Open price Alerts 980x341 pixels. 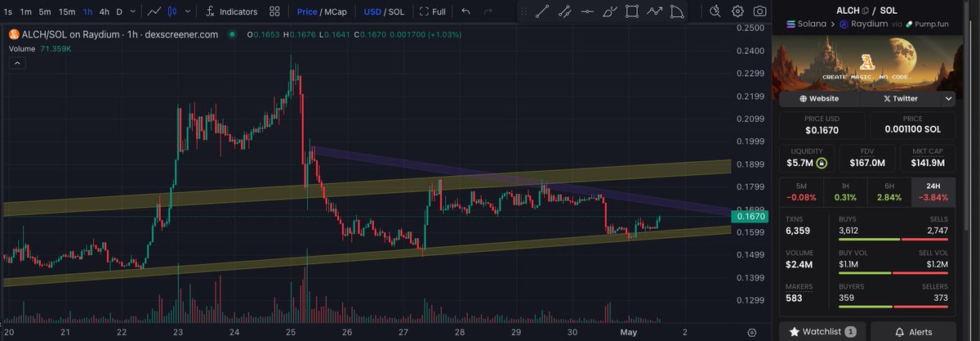[914, 332]
